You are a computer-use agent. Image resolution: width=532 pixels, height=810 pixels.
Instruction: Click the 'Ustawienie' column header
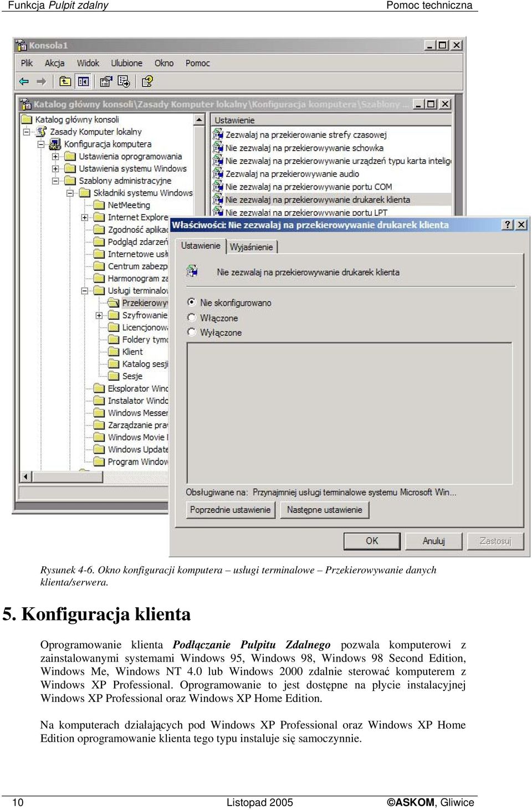point(331,120)
